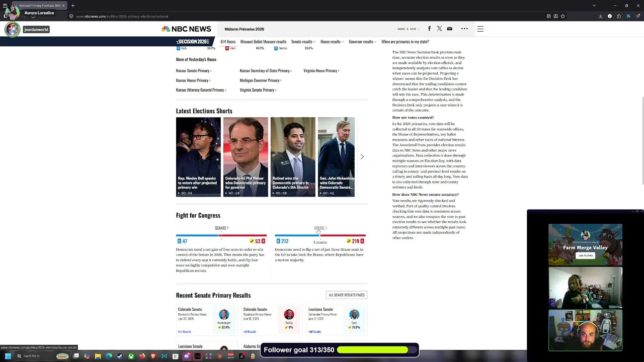
Task: Open the Kansas House Primary link
Action: (x=193, y=80)
